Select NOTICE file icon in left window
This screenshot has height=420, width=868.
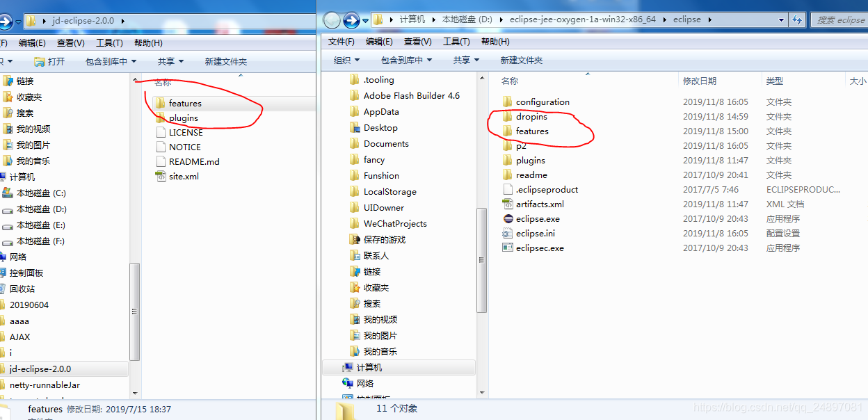[x=160, y=147]
